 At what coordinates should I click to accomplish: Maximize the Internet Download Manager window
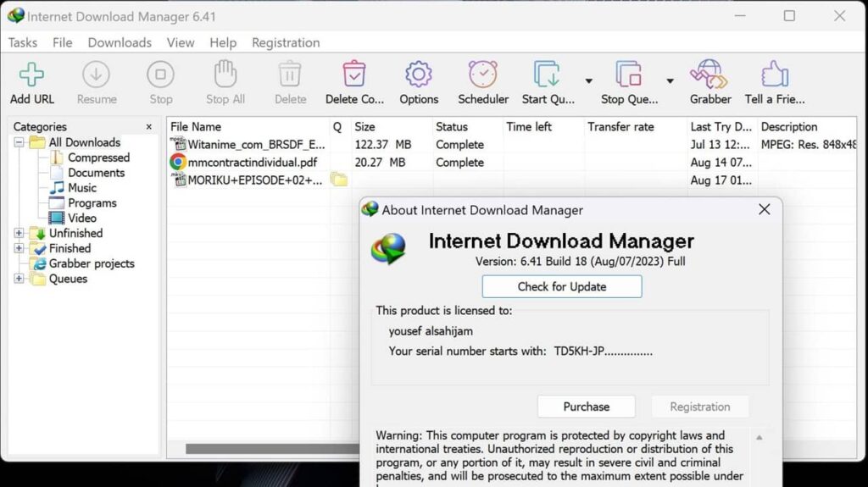(789, 16)
